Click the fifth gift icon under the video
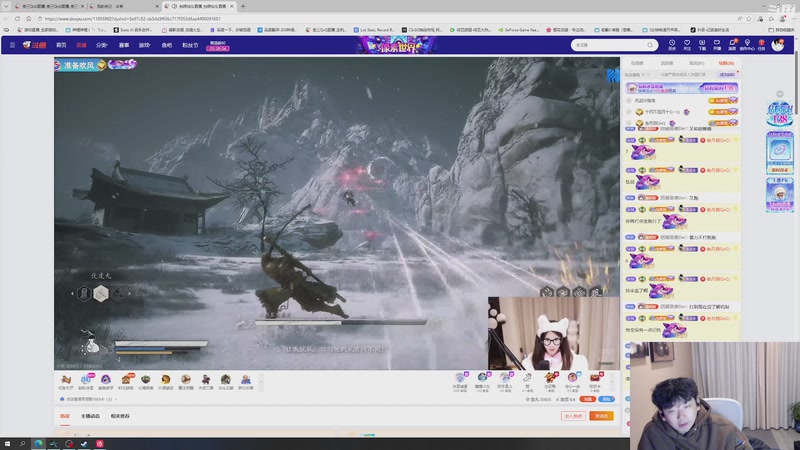This screenshot has height=450, width=800. pyautogui.click(x=145, y=382)
